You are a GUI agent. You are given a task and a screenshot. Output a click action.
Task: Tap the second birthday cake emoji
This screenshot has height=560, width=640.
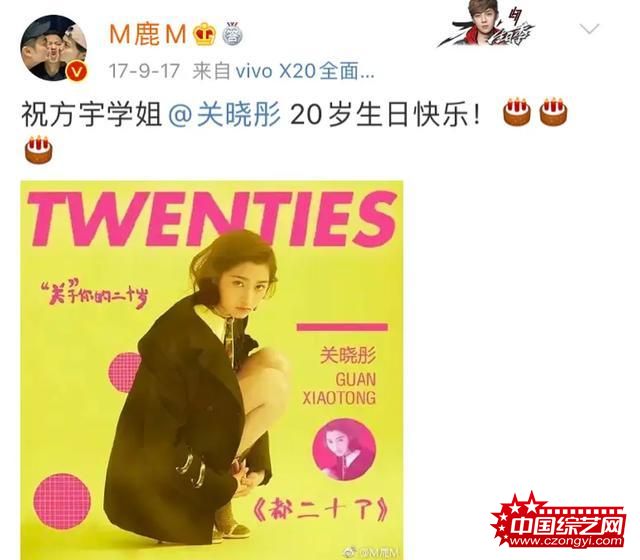[553, 111]
